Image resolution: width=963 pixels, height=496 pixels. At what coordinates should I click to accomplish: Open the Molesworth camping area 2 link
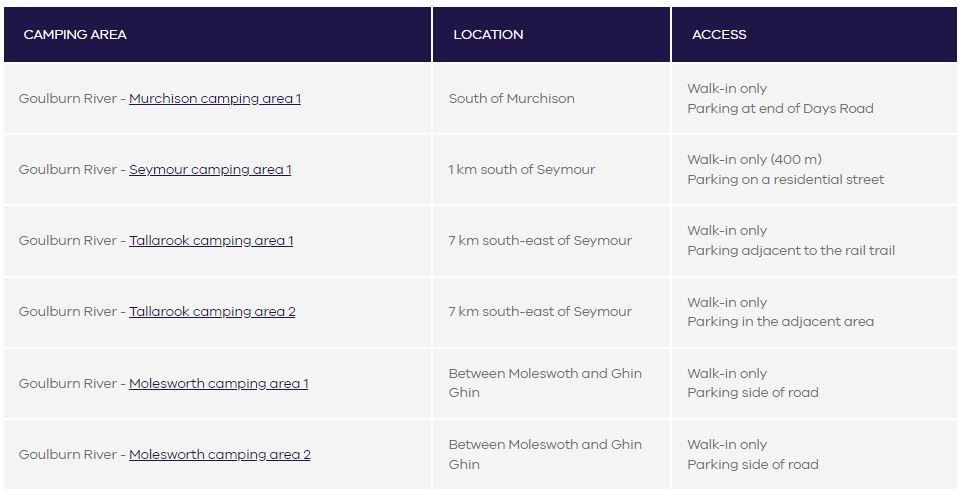pos(219,455)
